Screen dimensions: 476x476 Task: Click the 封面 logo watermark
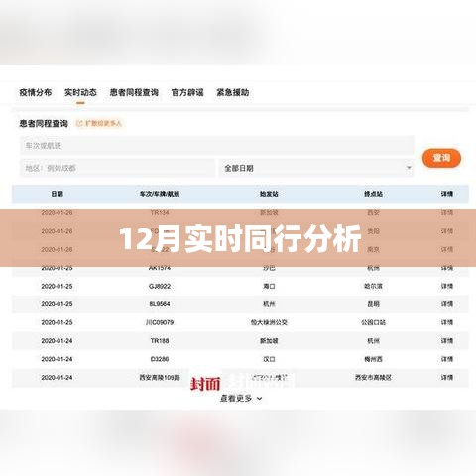[205, 384]
